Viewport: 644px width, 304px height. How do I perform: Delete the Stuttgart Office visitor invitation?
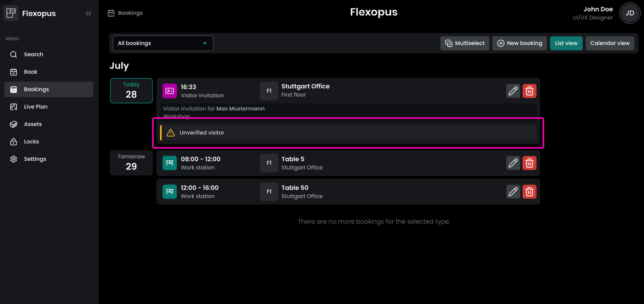[x=529, y=91]
